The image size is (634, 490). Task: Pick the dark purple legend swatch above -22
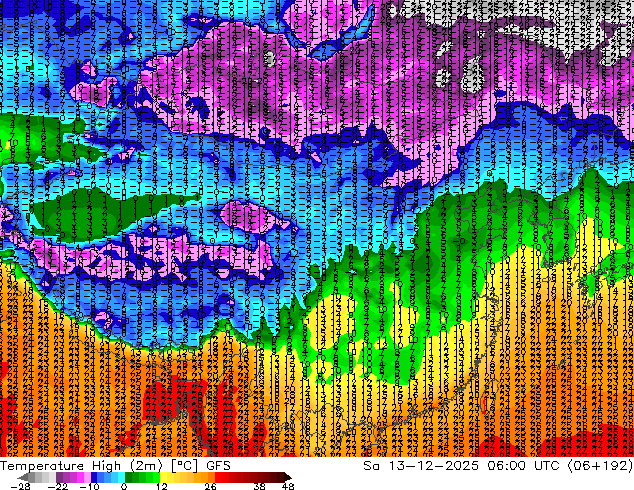point(59,477)
